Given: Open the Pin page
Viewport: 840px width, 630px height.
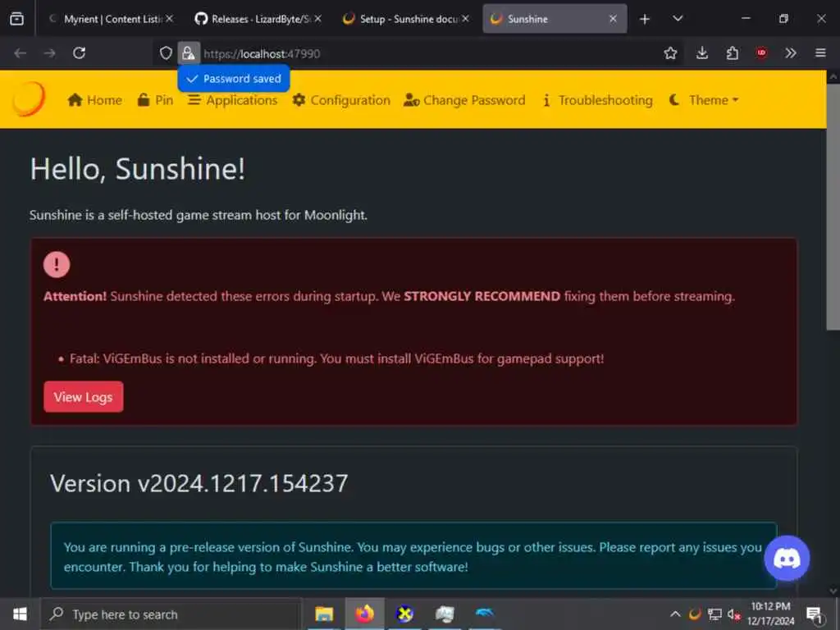Looking at the screenshot, I should [155, 100].
